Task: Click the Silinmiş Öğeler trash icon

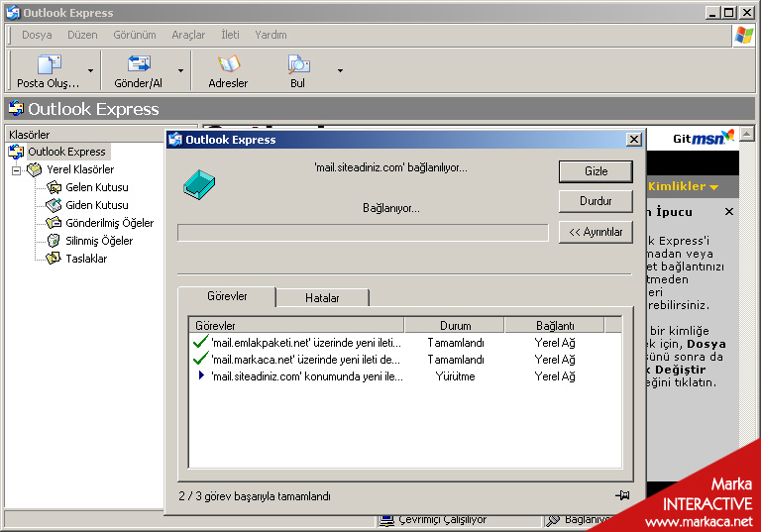Action: point(54,241)
